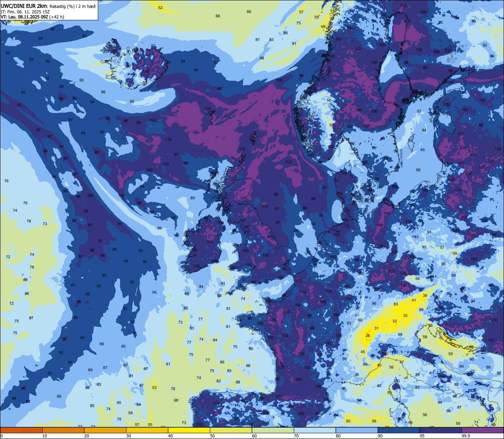Click the 20-30 orange legend segment

click(x=105, y=430)
